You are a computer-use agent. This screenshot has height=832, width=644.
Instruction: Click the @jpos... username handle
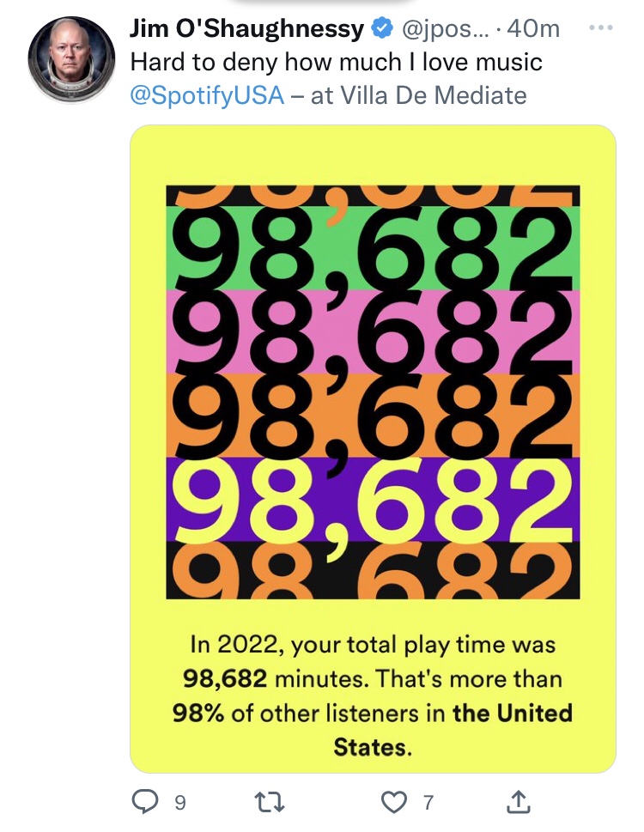441,29
